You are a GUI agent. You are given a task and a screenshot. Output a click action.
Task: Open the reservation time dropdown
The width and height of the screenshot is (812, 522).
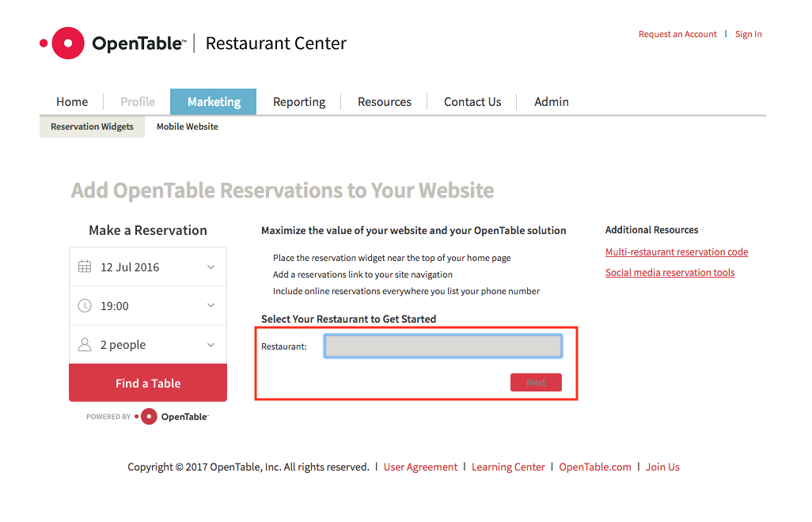point(211,305)
